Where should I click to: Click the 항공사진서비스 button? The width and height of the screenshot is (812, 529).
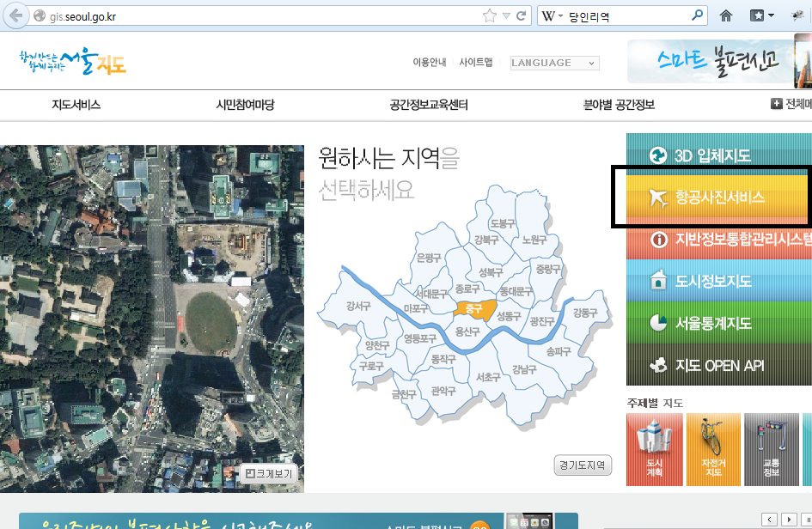(x=718, y=198)
